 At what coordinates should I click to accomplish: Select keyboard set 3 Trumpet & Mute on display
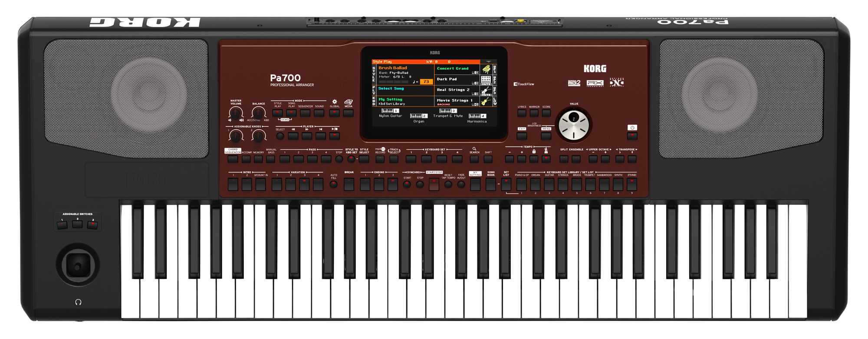click(x=448, y=113)
